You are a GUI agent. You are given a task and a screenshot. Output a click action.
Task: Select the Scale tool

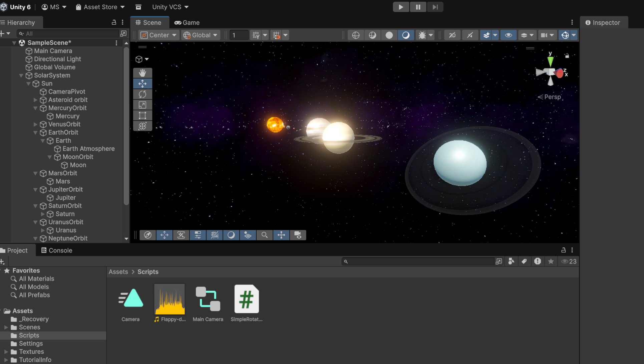[x=142, y=105]
